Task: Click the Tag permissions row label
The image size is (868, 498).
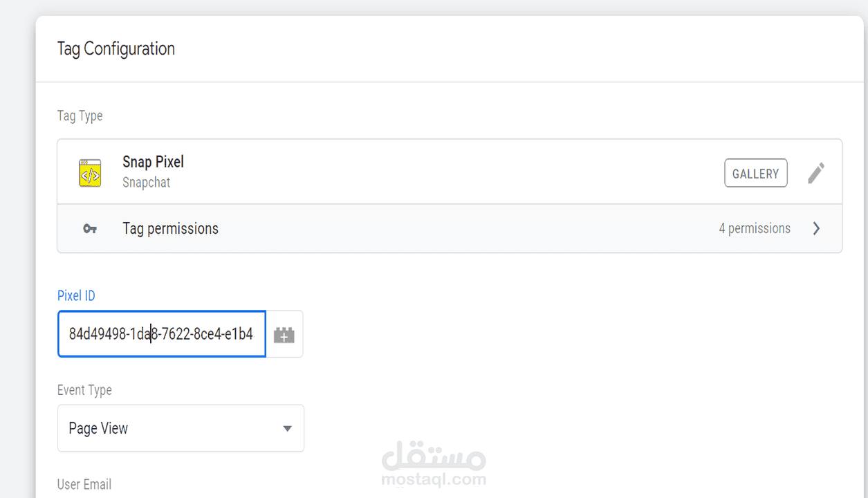Action: 170,229
